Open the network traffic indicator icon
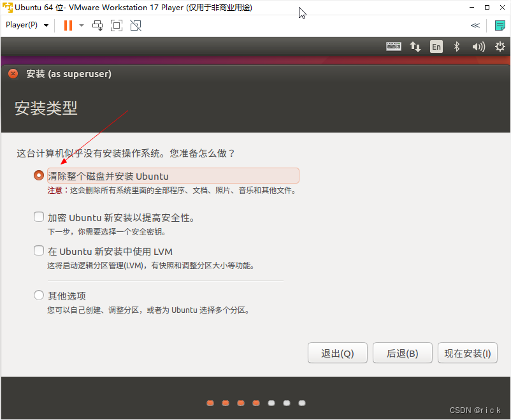The image size is (511, 420). (x=415, y=47)
